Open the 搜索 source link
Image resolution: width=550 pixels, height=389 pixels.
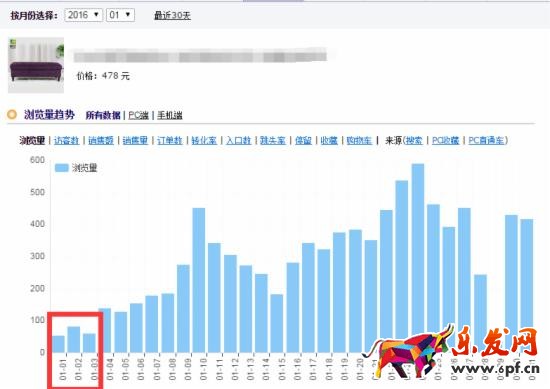414,140
